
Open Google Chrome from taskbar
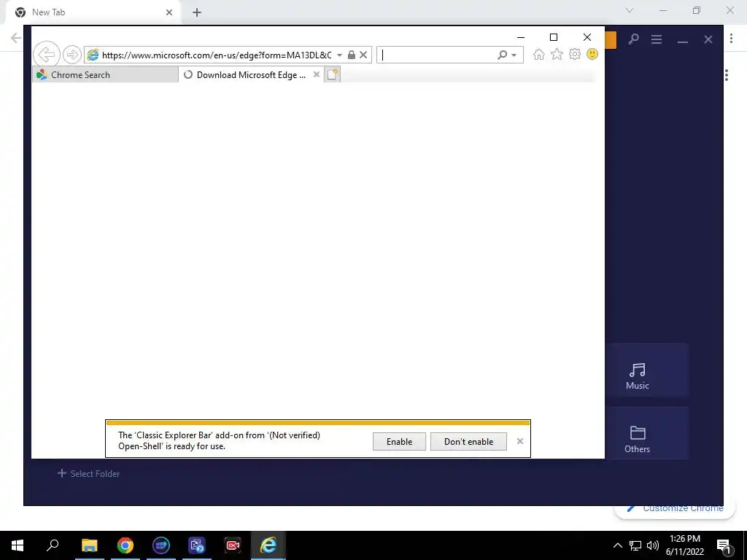pyautogui.click(x=125, y=545)
